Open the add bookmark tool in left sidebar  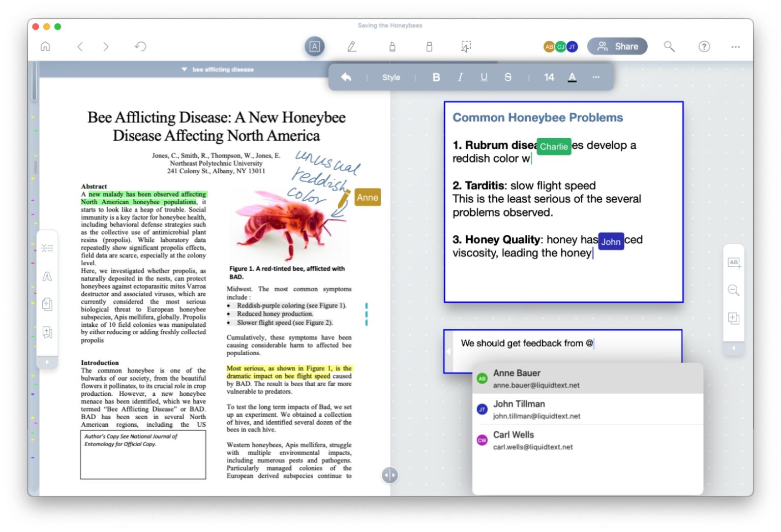tap(48, 333)
